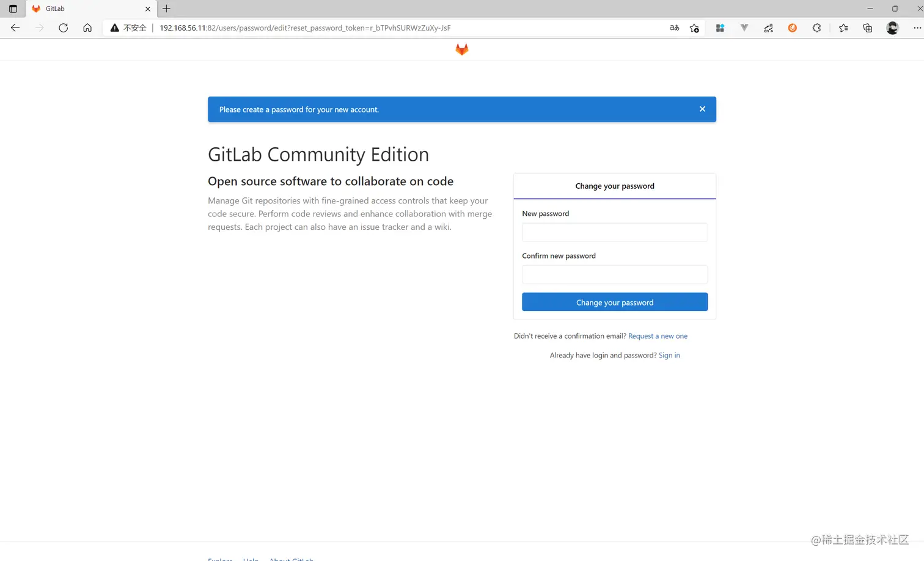Open the browser Extensions puzzle icon
This screenshot has width=924, height=561.
(816, 28)
